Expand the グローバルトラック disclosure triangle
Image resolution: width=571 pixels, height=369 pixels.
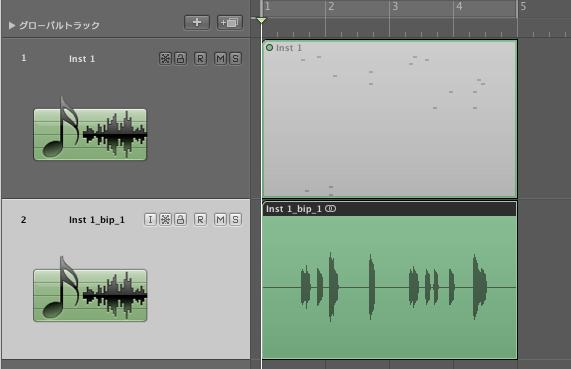tap(12, 25)
